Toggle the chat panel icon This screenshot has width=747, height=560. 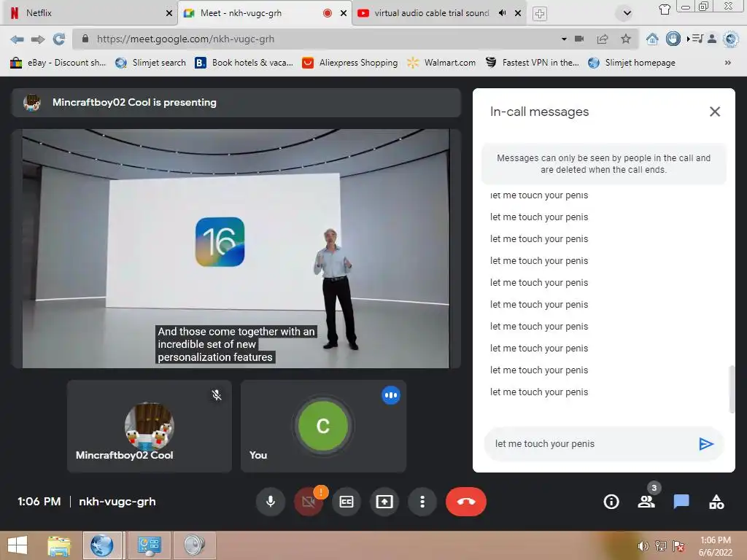click(681, 502)
